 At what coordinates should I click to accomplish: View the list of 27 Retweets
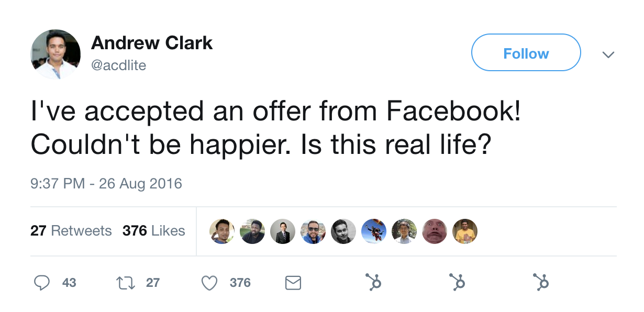coord(71,231)
